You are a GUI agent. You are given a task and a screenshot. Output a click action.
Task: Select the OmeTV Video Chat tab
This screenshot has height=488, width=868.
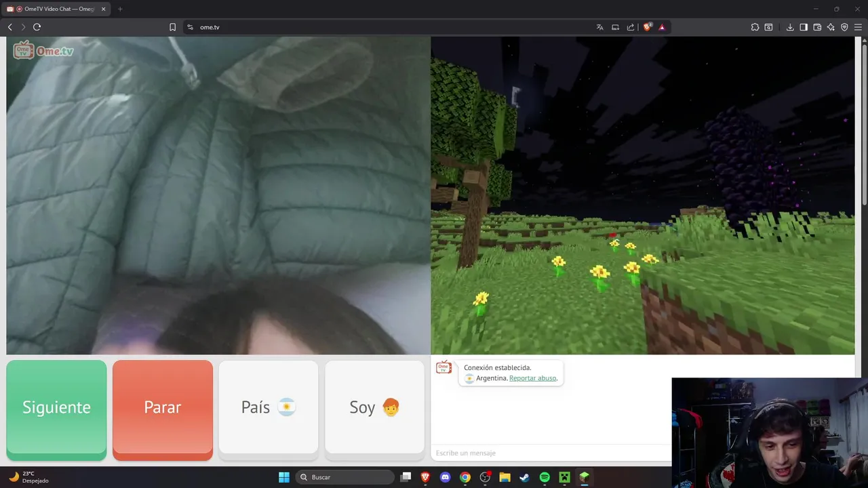(x=57, y=9)
